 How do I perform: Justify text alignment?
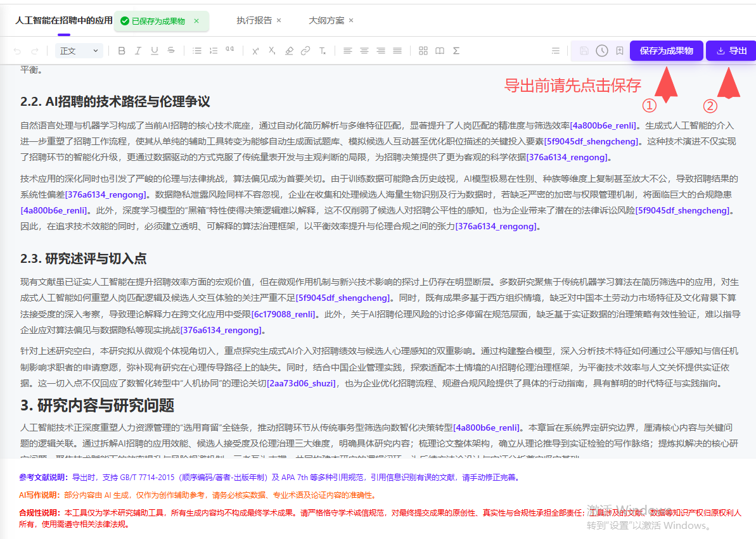click(x=397, y=51)
